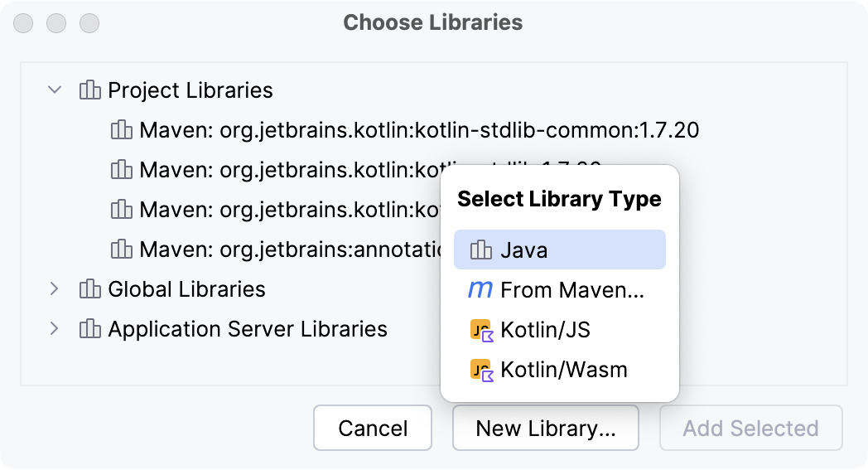Click the Application Server Libraries icon
Viewport: 868px width, 470px height.
(89, 329)
